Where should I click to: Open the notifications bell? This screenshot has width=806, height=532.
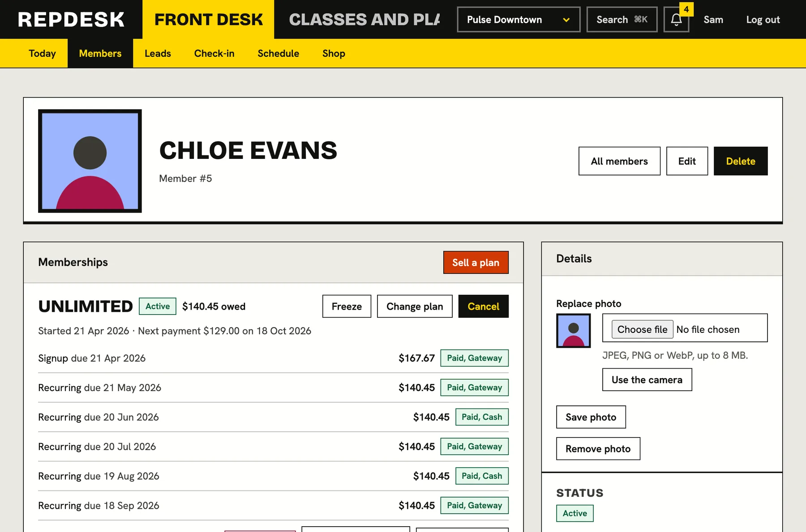(x=676, y=20)
